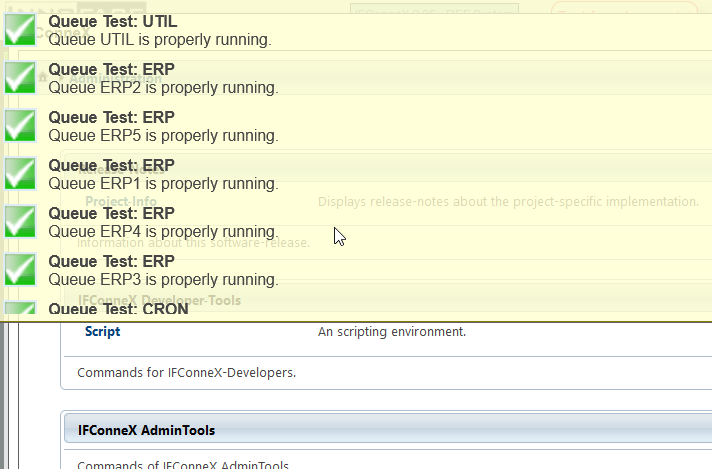Click the 'Queue ERP5 is properly running' message
The image size is (712, 469).
(x=163, y=136)
